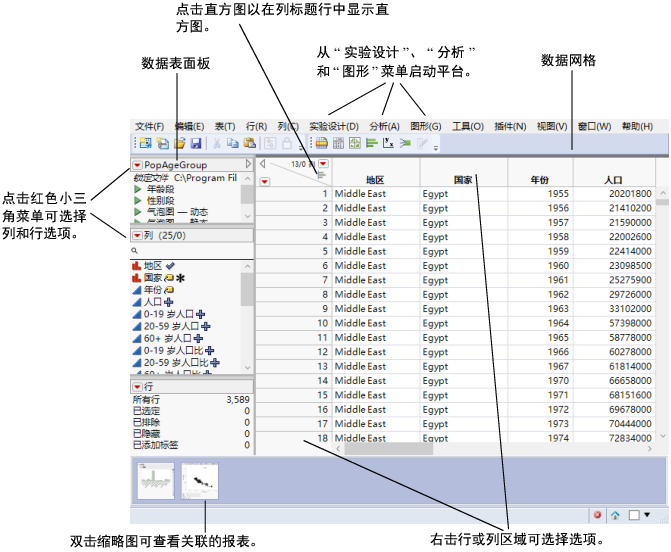Open the 窗口(W) menu

[x=594, y=127]
